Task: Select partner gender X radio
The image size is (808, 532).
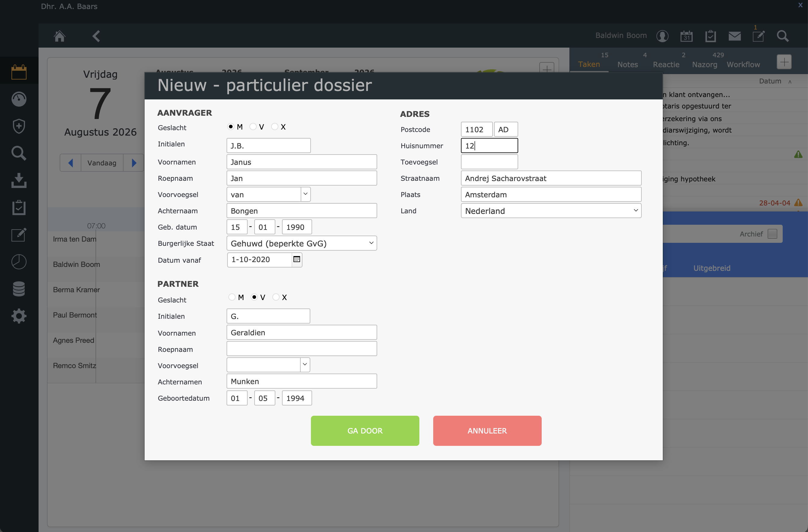Action: 276,297
